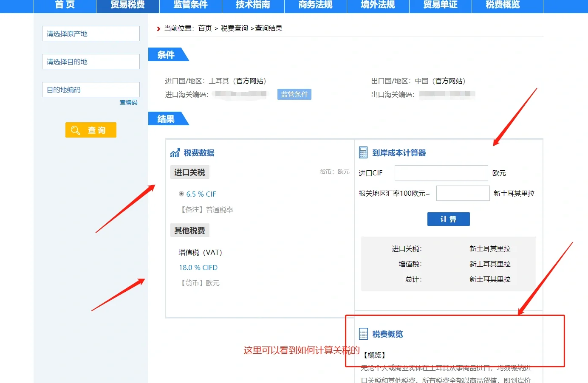Click the 增值税（VAT） label
The width and height of the screenshot is (588, 383).
[x=200, y=252]
